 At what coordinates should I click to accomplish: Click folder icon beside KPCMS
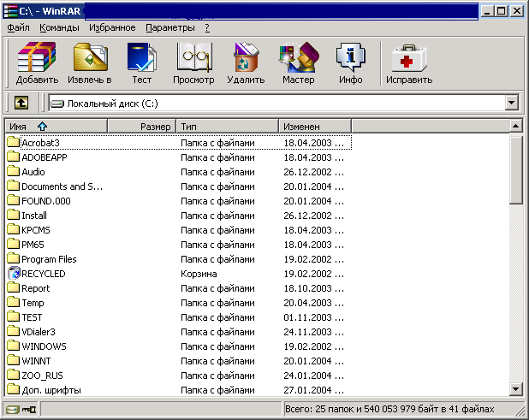tap(13, 229)
